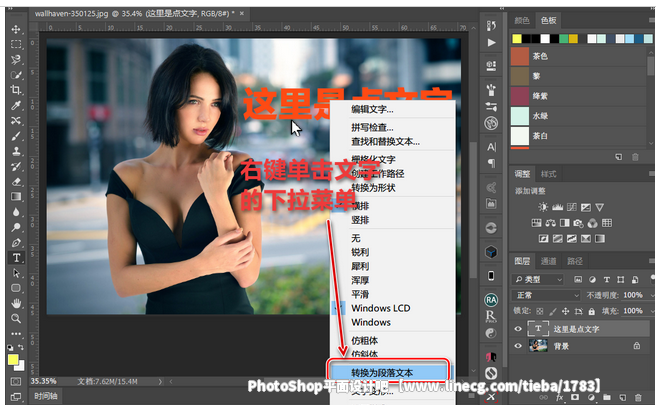Toggle lock all padlock icon
This screenshot has height=405, width=656.
pyautogui.click(x=592, y=311)
